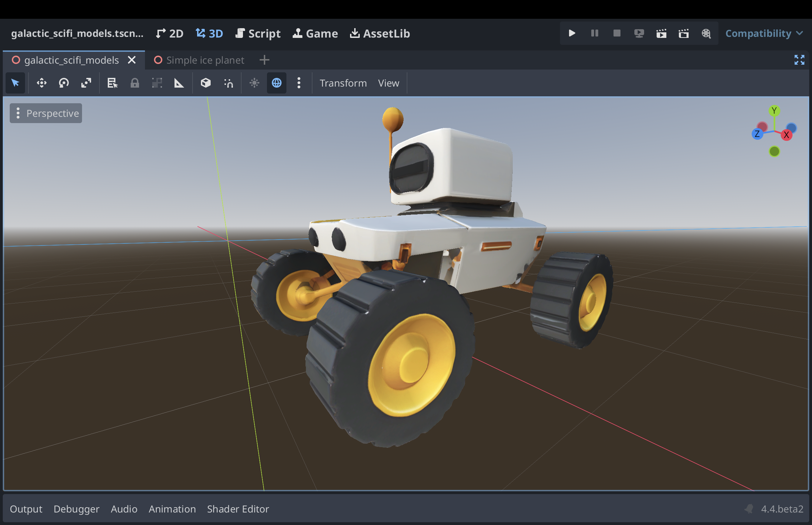The width and height of the screenshot is (812, 525).
Task: Click the 4.4.beta2 version label
Action: 782,509
